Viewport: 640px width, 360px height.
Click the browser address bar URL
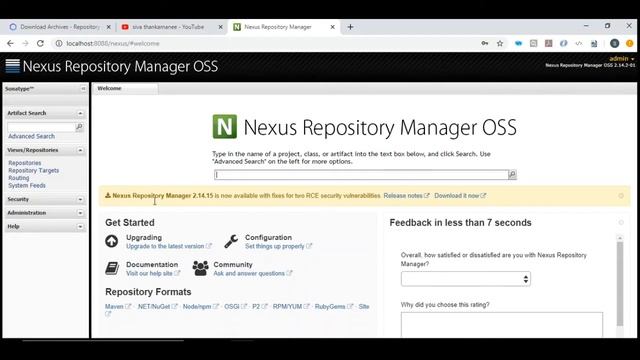[113, 43]
